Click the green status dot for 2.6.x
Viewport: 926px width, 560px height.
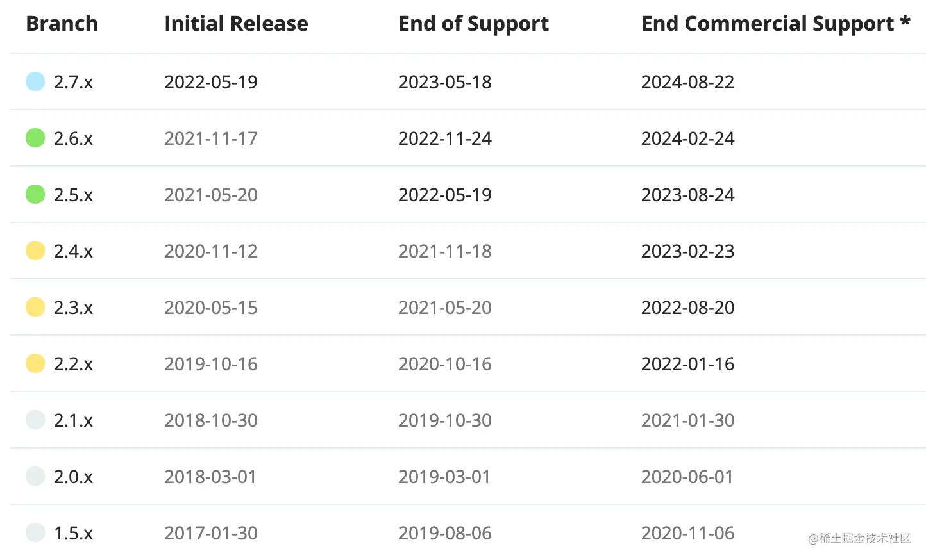(35, 138)
